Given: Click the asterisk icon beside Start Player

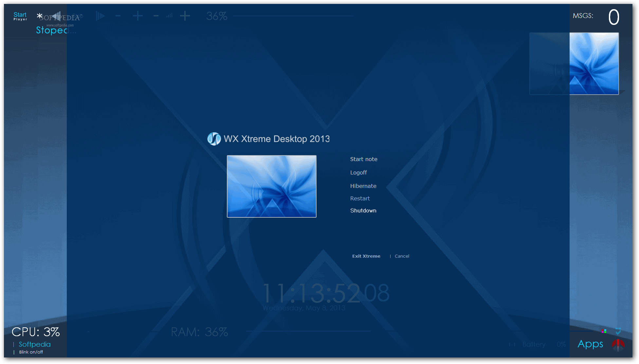Looking at the screenshot, I should (x=40, y=15).
